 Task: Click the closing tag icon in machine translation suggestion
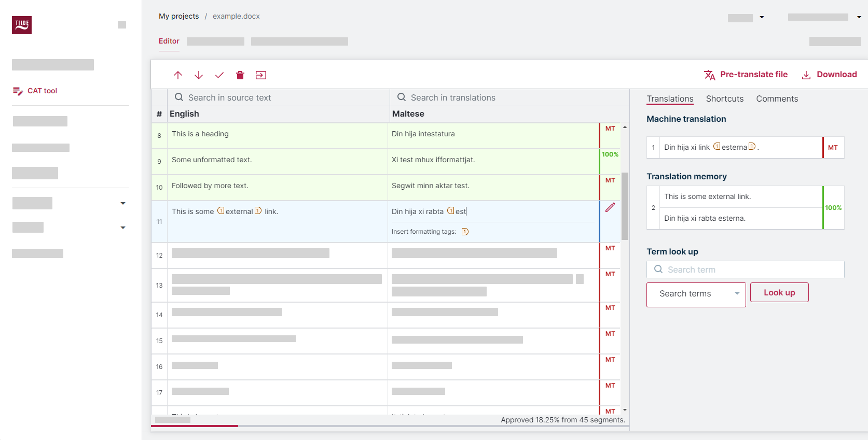(x=752, y=147)
